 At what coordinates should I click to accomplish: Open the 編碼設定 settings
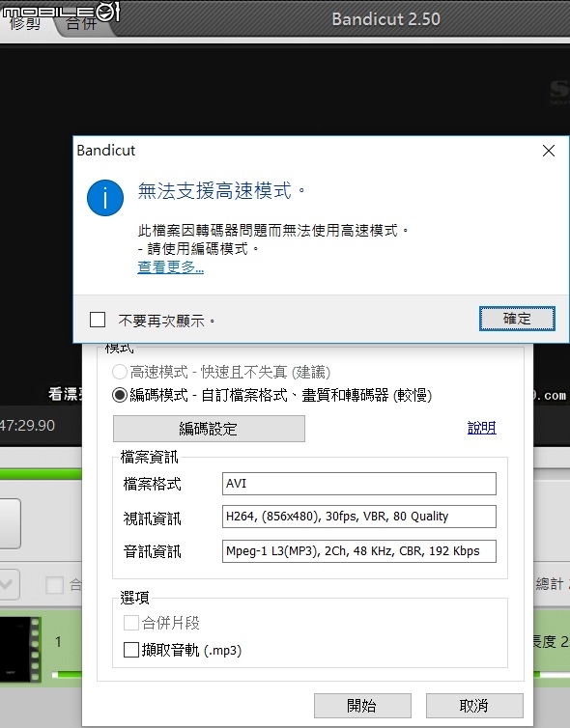(209, 428)
